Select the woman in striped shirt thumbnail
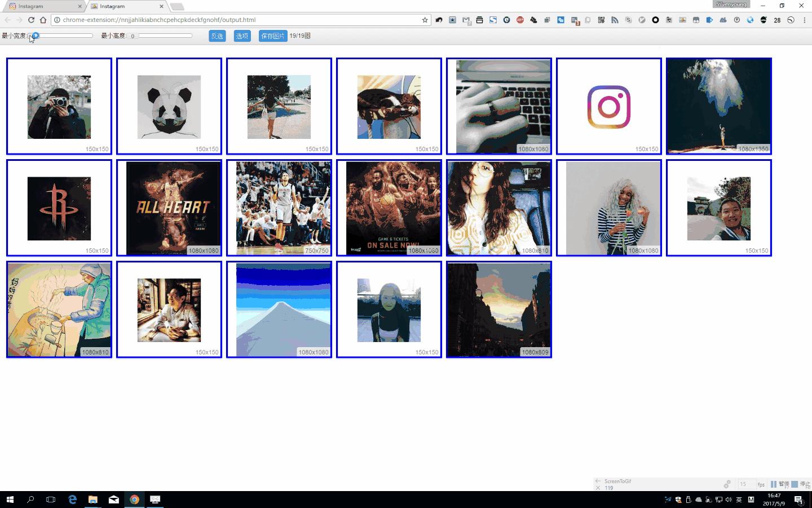Screen dimensions: 812x508 point(609,208)
